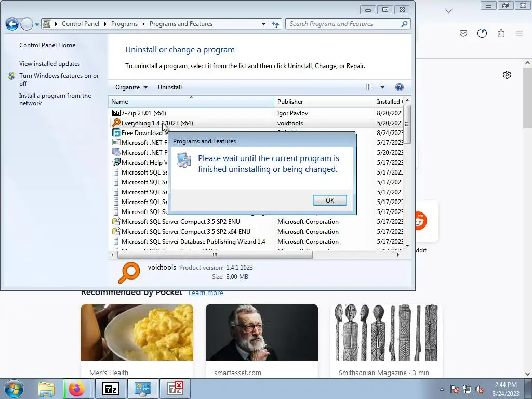Open the Learn more link beside Pocket heading

coord(206,293)
